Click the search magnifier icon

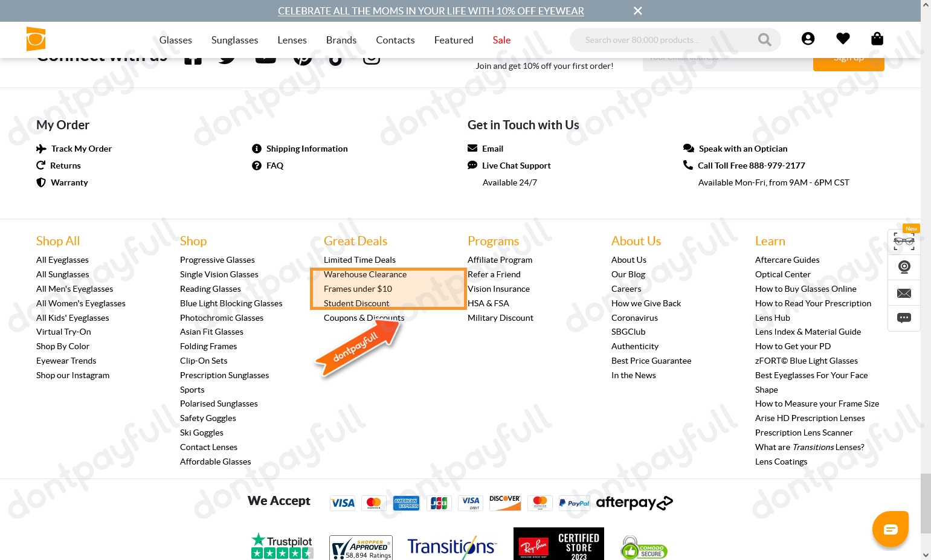pyautogui.click(x=764, y=40)
